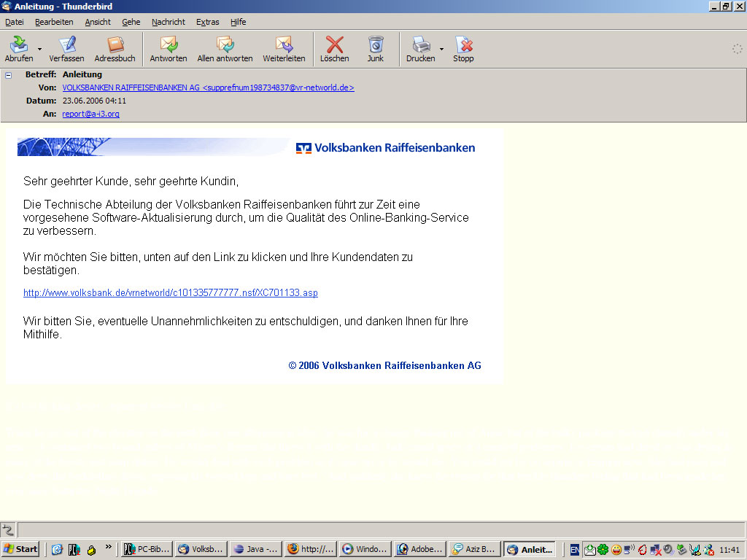Click the disconnected network tray icon
This screenshot has height=560, width=747.
click(656, 550)
